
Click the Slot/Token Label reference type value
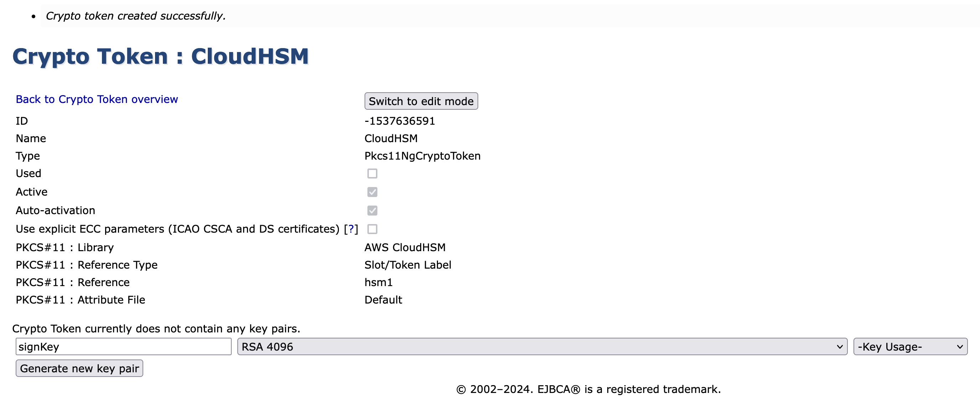coord(407,265)
